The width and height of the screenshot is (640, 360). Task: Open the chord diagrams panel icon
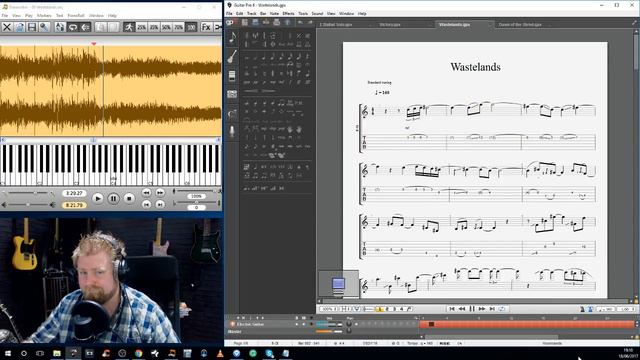click(x=232, y=113)
